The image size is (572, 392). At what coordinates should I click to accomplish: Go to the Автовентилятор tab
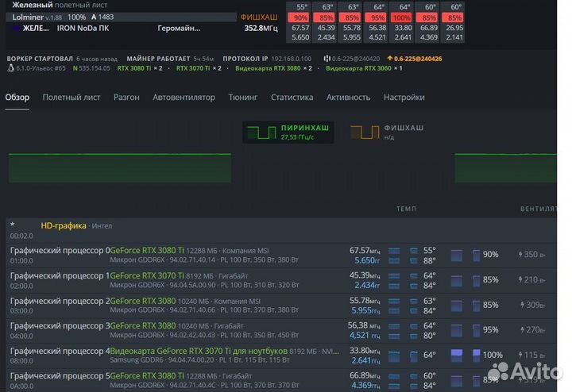(x=184, y=98)
